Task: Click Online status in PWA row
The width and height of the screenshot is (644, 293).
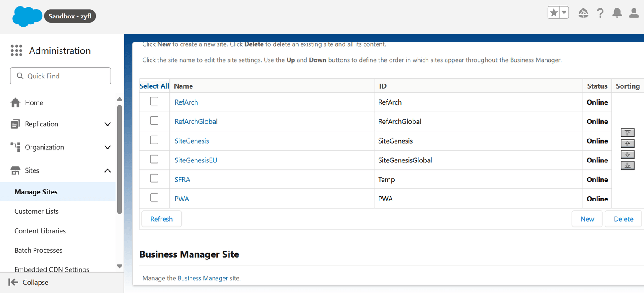Action: point(597,199)
